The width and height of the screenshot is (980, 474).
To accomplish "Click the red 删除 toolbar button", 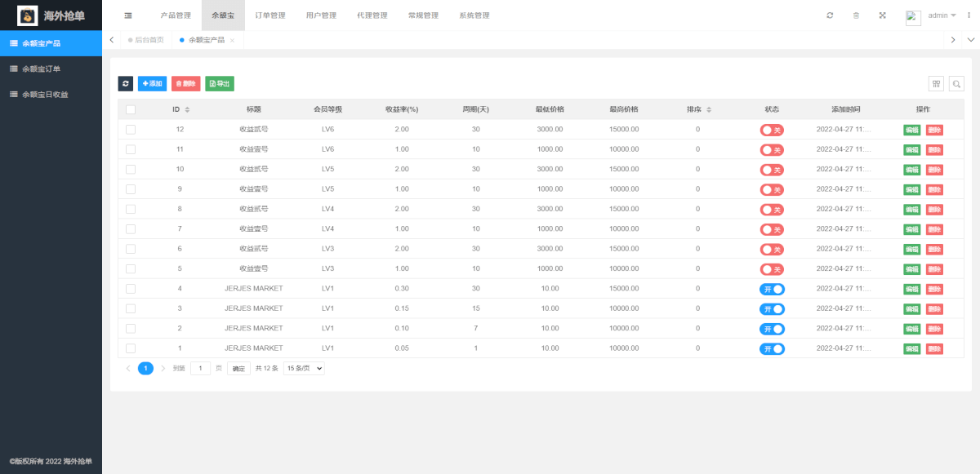I will pos(185,83).
